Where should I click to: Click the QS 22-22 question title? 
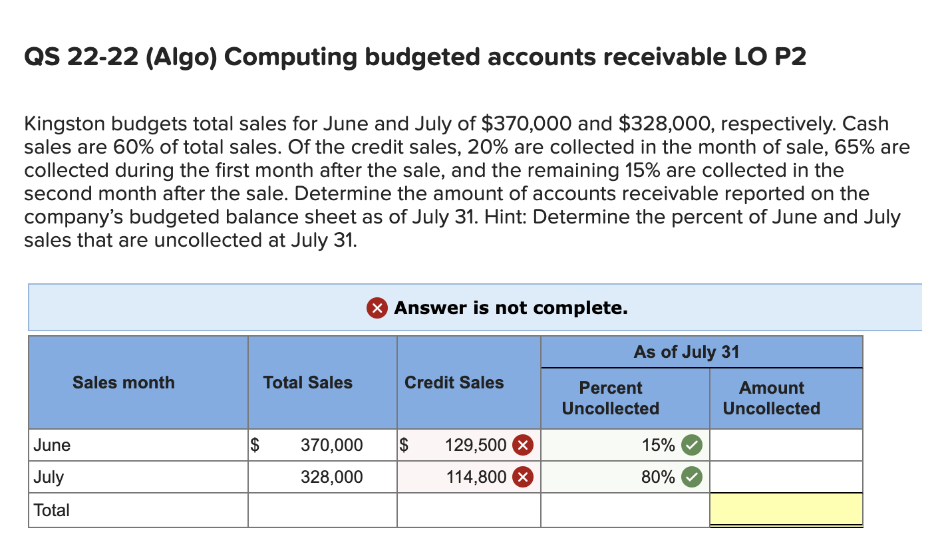click(415, 57)
